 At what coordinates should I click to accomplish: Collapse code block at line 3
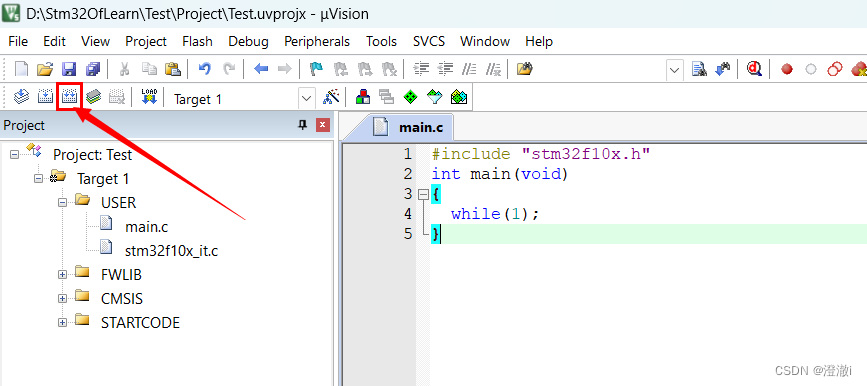click(423, 194)
